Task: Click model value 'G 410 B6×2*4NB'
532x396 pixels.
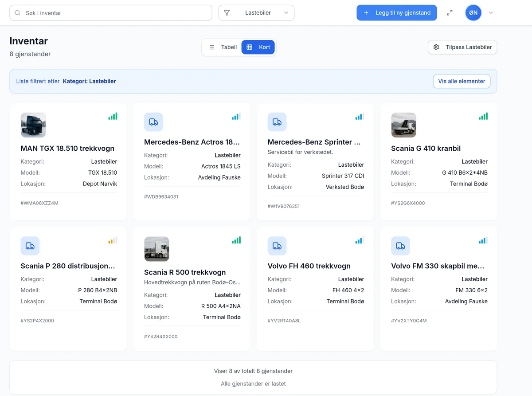Action: pos(465,173)
